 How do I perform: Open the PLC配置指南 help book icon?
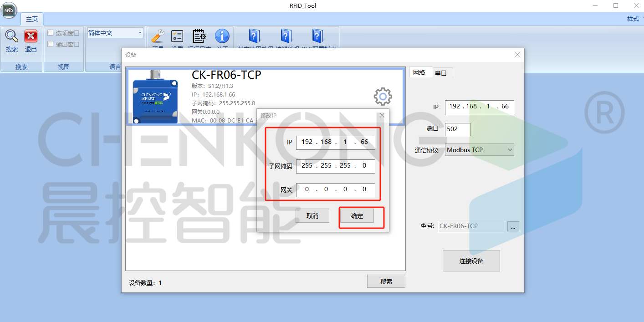[x=318, y=36]
